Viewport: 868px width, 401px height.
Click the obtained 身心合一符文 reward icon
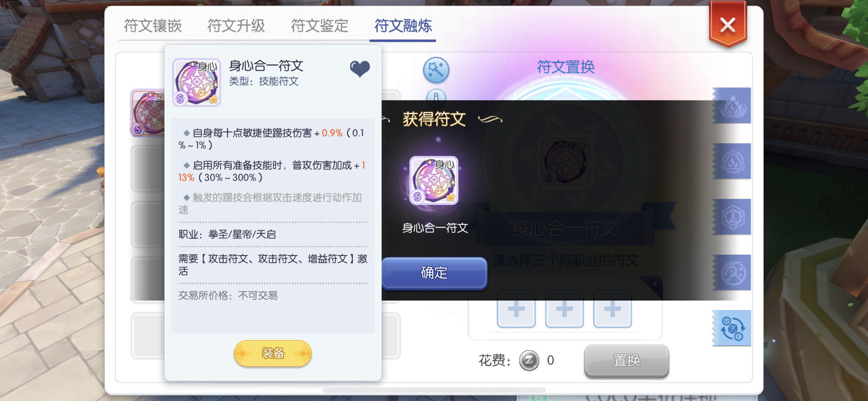pos(434,180)
